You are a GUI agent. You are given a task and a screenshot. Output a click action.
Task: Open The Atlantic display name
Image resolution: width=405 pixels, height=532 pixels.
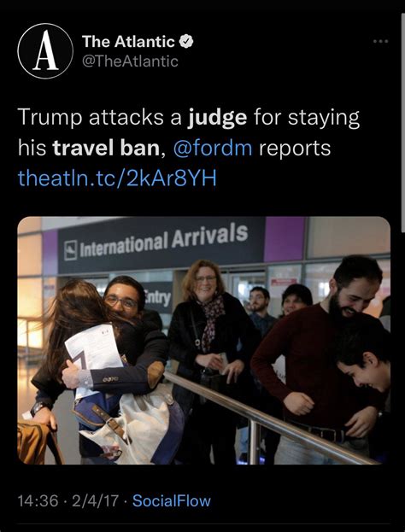[128, 42]
